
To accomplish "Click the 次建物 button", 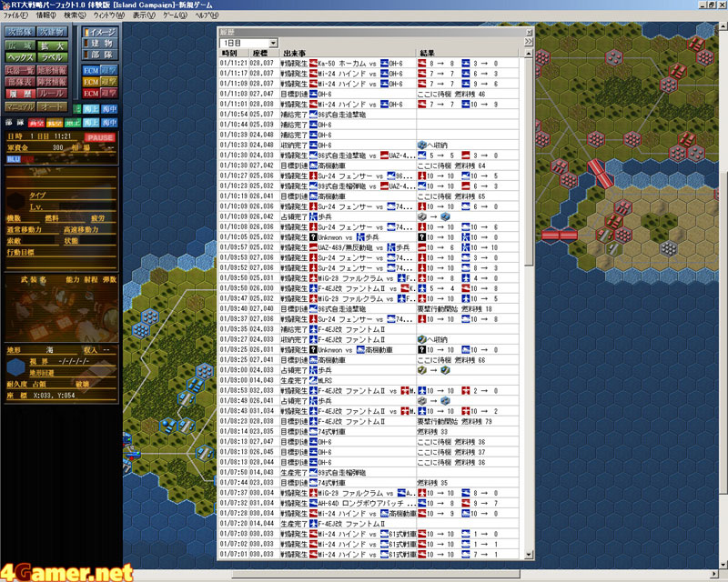I will [x=53, y=32].
